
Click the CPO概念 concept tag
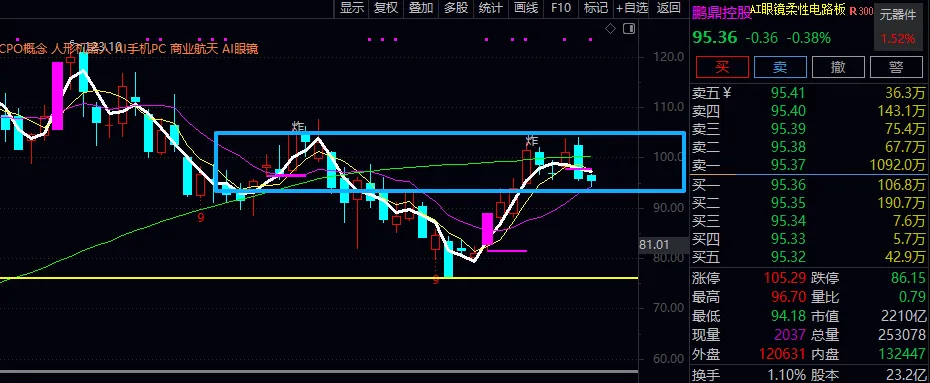click(24, 49)
